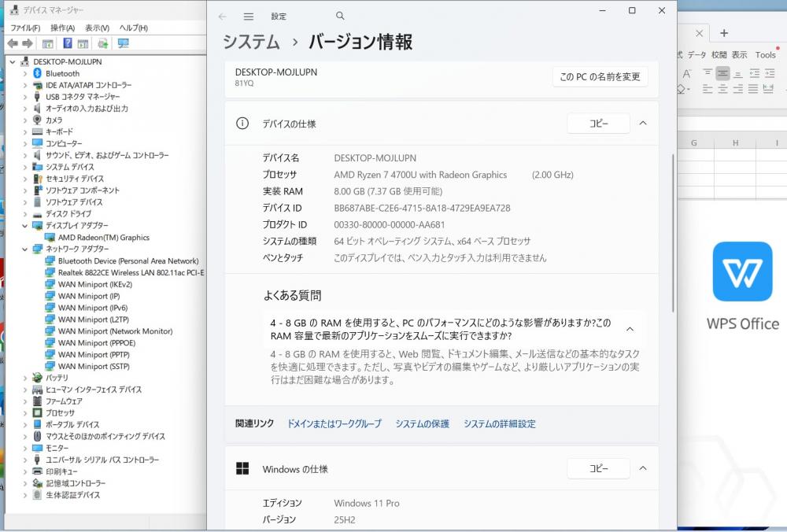
Task: Click align right icon in WPS ribbon
Action: tap(738, 90)
